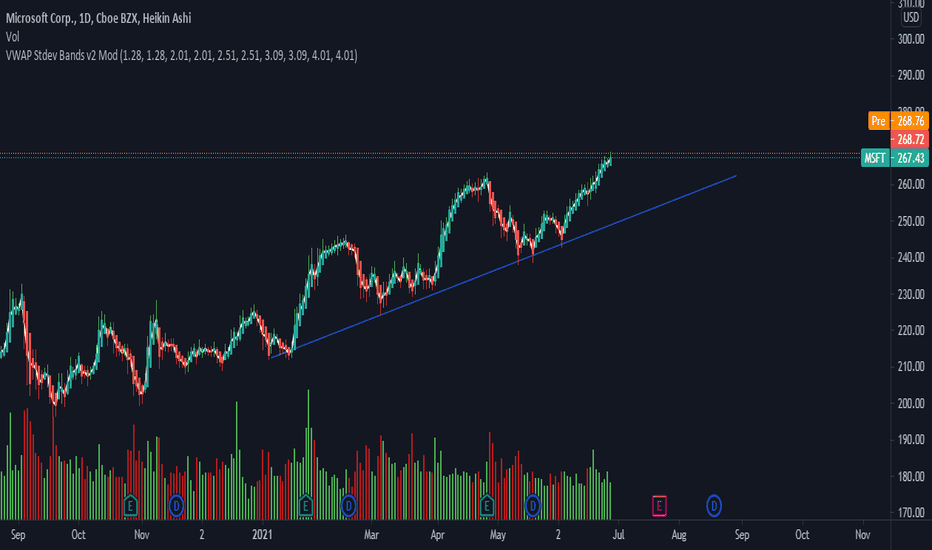The image size is (932, 550).
Task: Click the 180.00 price axis label
Action: 911,477
